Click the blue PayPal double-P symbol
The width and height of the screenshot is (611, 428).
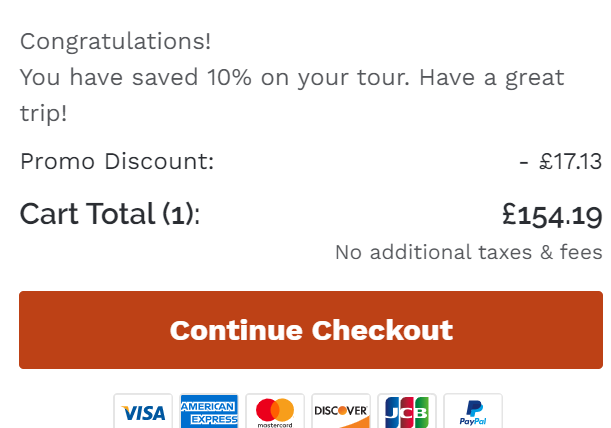coord(475,409)
